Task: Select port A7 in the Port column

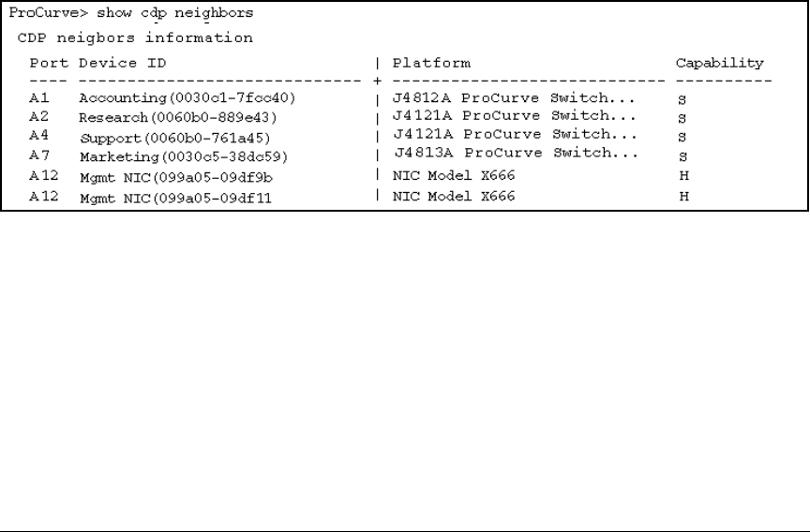Action: tap(38, 155)
